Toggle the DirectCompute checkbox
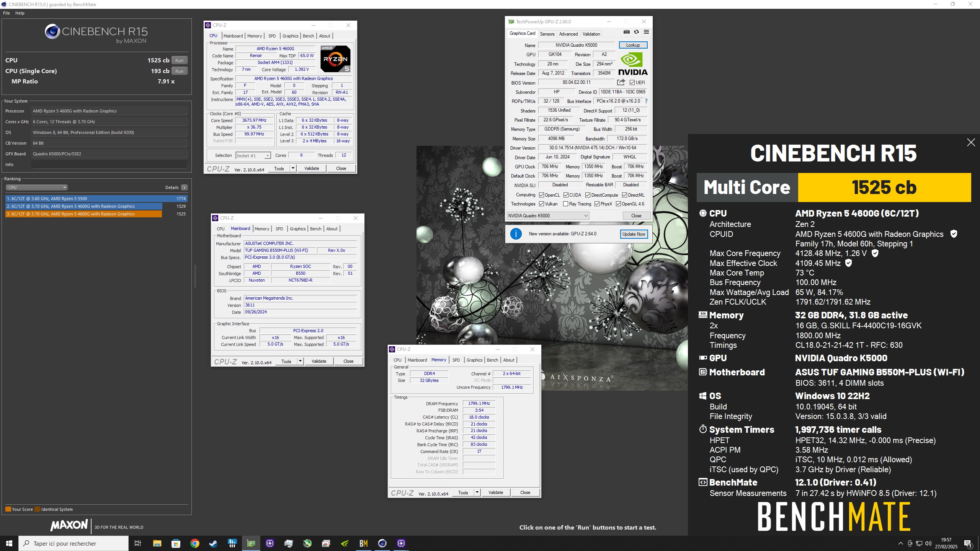This screenshot has width=980, height=551. pyautogui.click(x=588, y=195)
